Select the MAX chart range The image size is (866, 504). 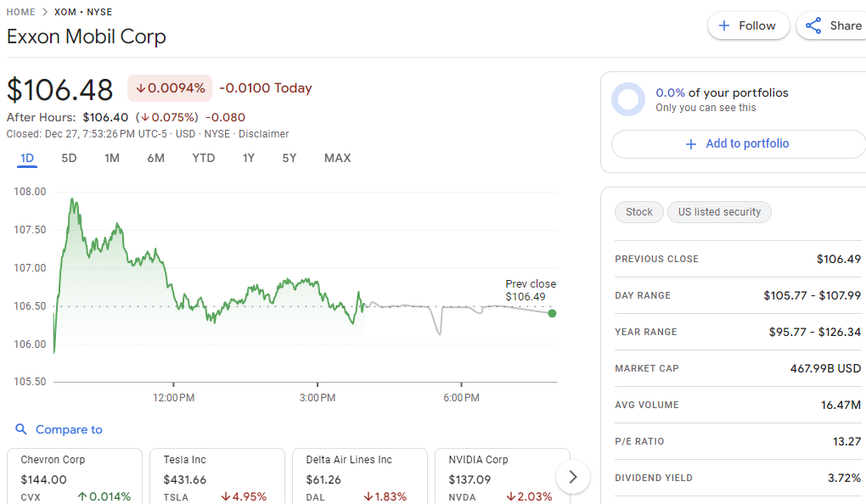coord(337,159)
